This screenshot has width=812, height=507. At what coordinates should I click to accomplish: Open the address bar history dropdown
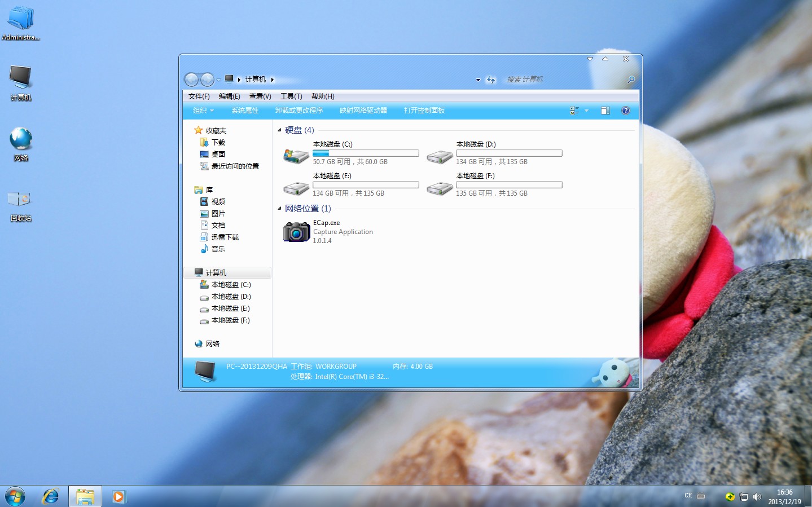478,80
